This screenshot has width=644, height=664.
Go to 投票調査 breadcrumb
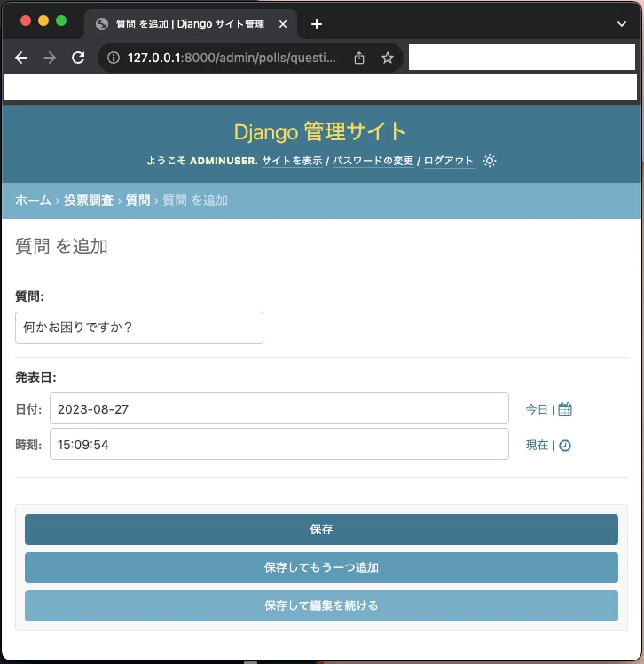(x=89, y=201)
